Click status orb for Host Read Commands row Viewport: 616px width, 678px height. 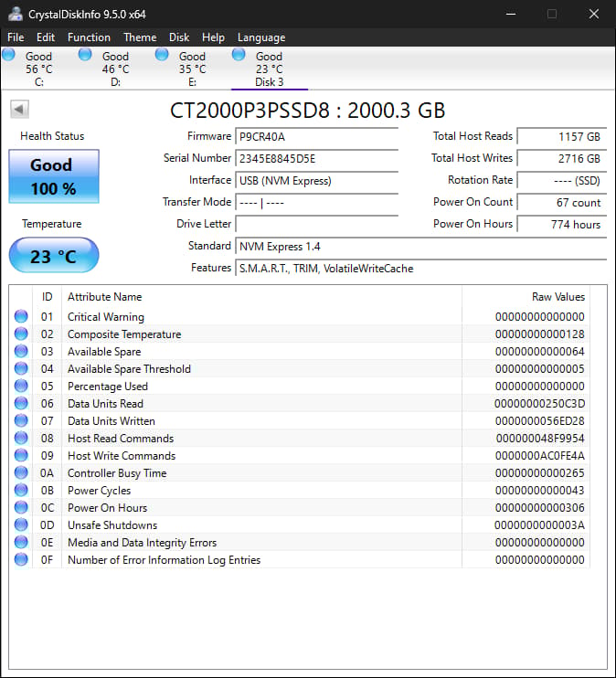tap(21, 438)
